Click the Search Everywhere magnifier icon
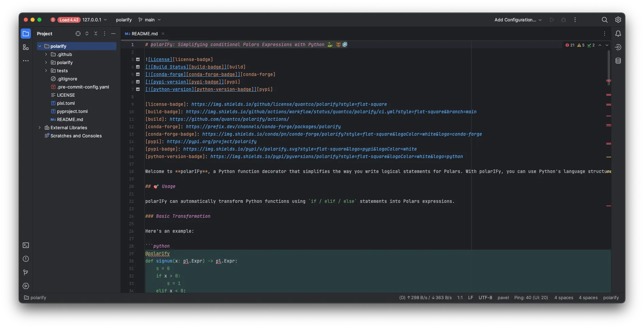Viewport: 644px width, 328px height. pyautogui.click(x=605, y=20)
